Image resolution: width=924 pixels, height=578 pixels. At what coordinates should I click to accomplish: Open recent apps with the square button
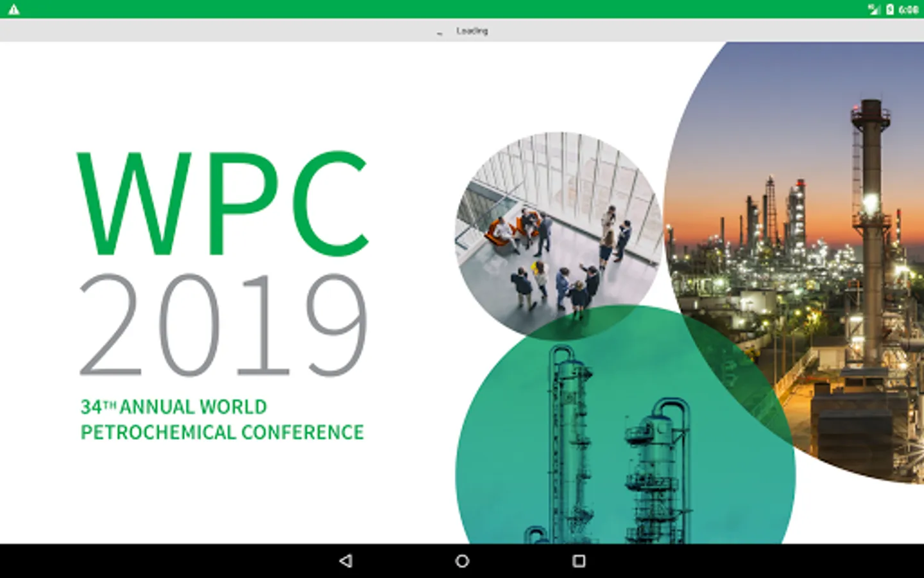(578, 561)
